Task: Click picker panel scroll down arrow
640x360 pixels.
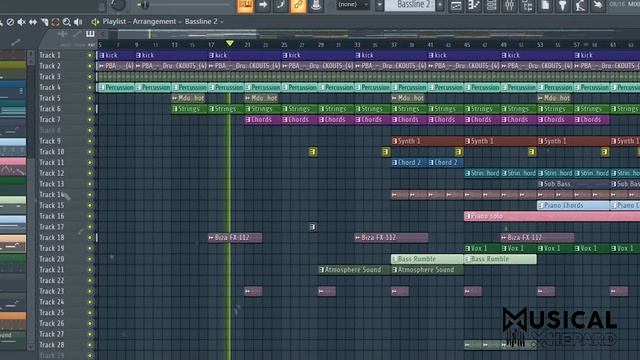Action: 31,347
